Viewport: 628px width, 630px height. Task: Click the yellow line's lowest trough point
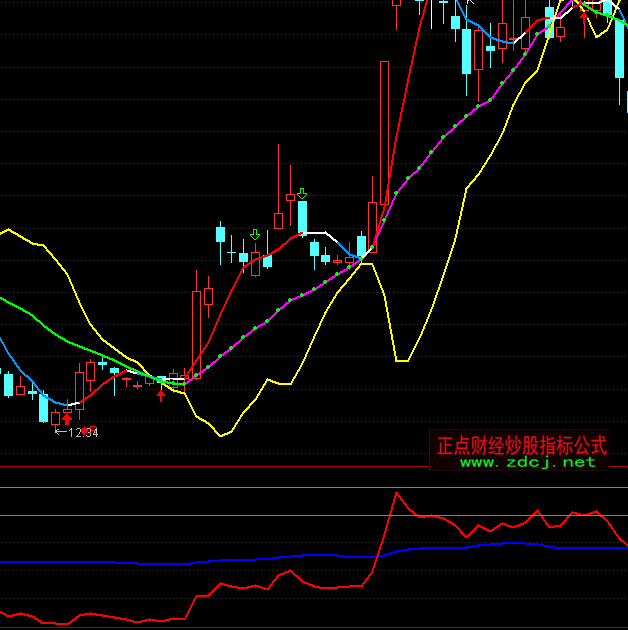pyautogui.click(x=224, y=435)
